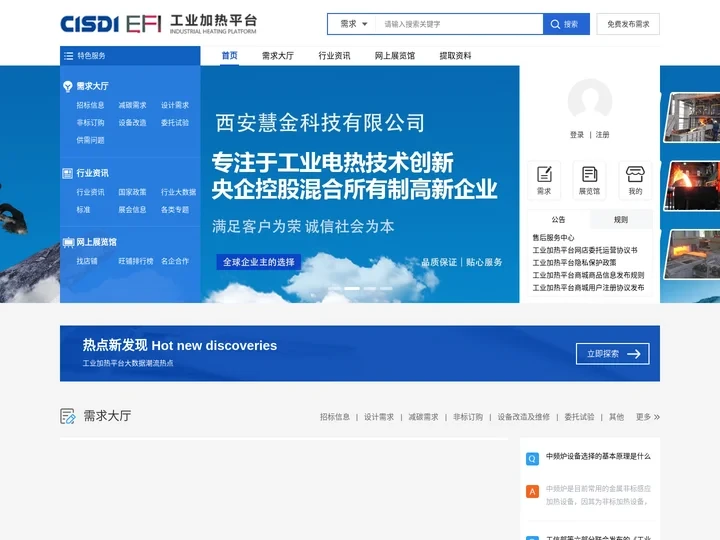Switch to the 规则 tab
The height and width of the screenshot is (540, 720).
tap(621, 219)
